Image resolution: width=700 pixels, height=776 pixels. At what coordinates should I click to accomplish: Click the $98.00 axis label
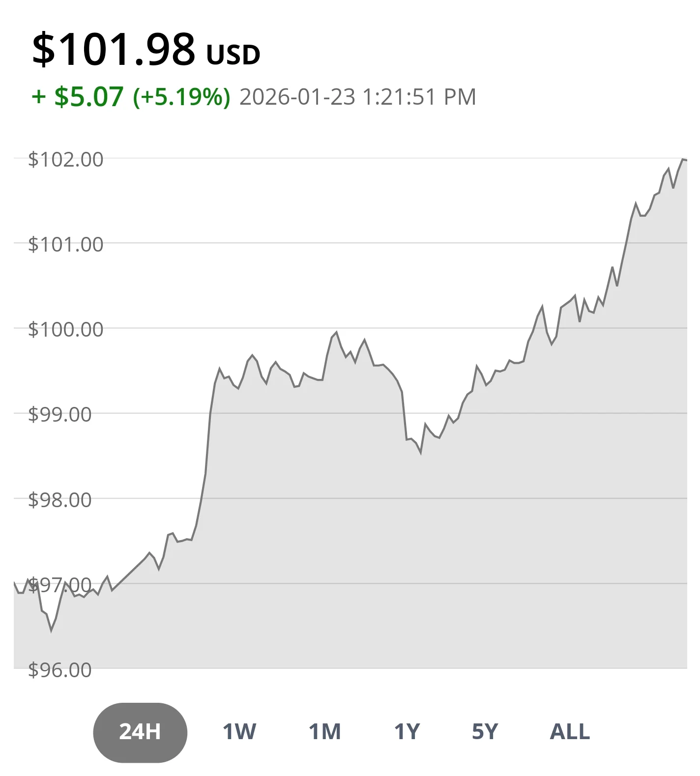[x=60, y=500]
